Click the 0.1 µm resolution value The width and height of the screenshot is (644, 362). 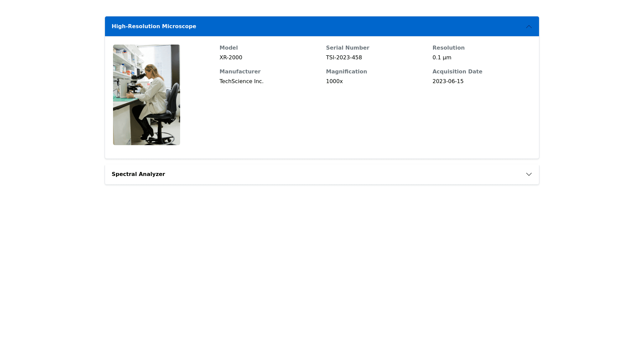click(442, 58)
